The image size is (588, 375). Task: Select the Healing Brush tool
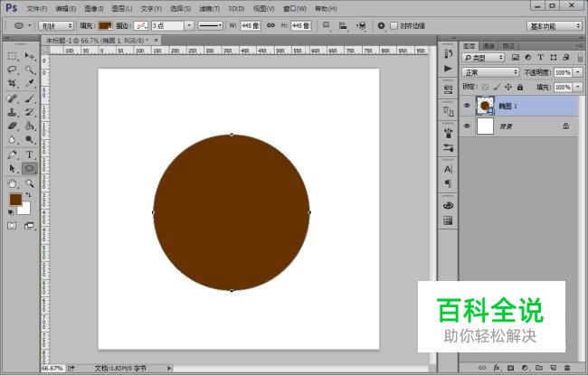[12, 98]
